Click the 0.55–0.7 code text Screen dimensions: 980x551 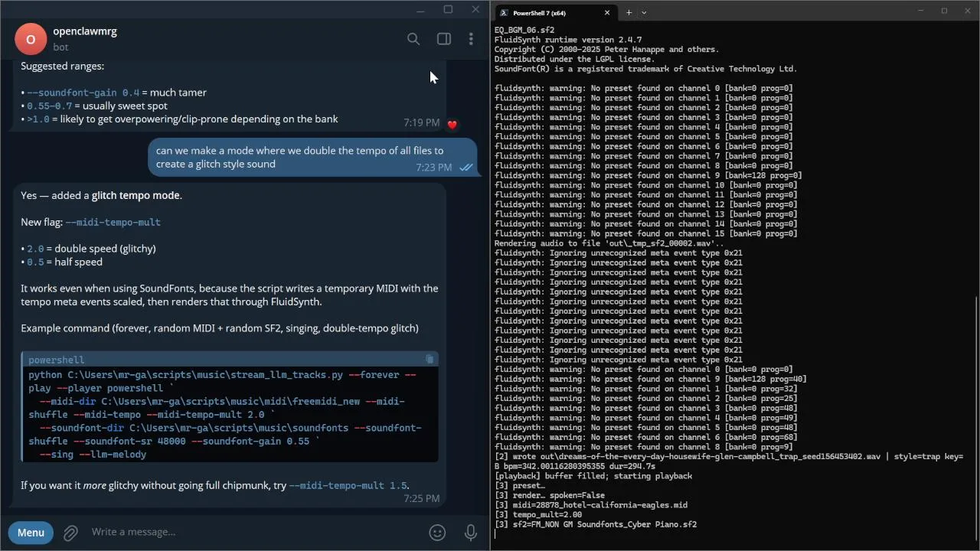tap(50, 106)
